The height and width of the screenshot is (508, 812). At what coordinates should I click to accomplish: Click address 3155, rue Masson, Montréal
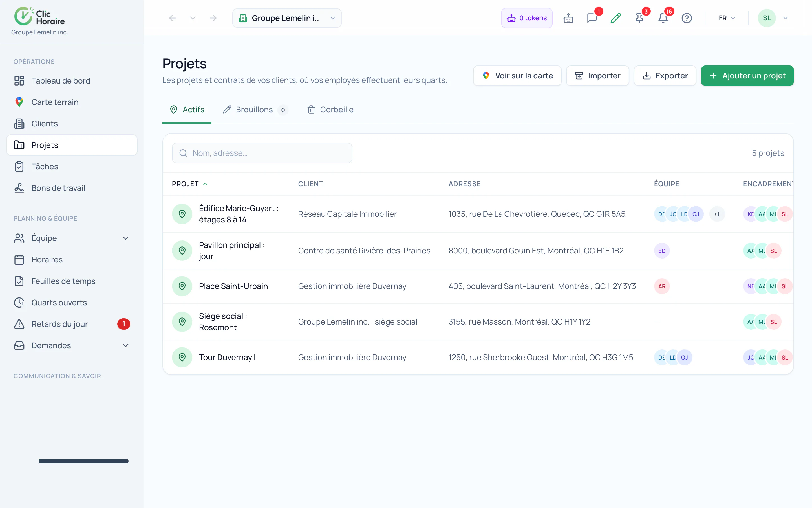click(519, 322)
